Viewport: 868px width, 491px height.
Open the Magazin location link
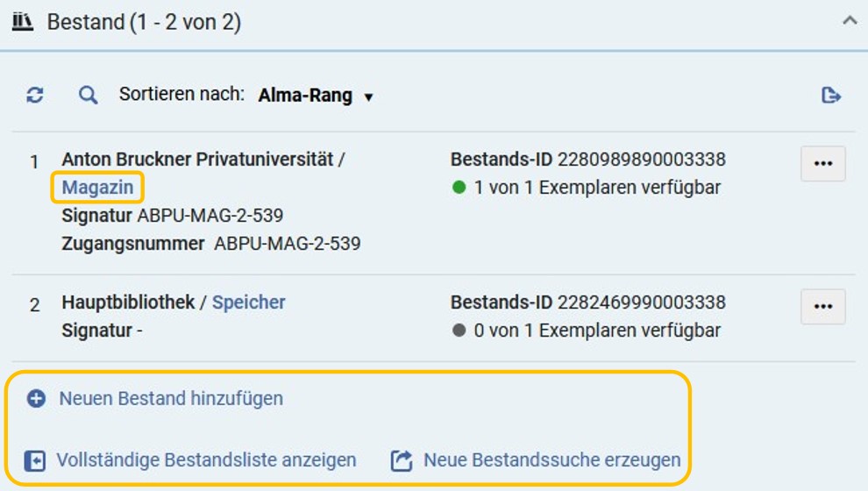point(97,188)
